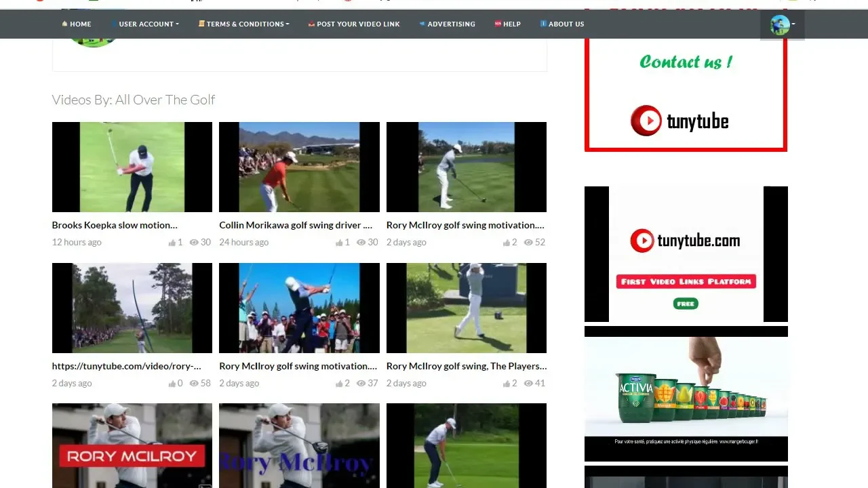Click the user avatar icon in navbar
Screen dimensions: 868x488
pos(780,25)
